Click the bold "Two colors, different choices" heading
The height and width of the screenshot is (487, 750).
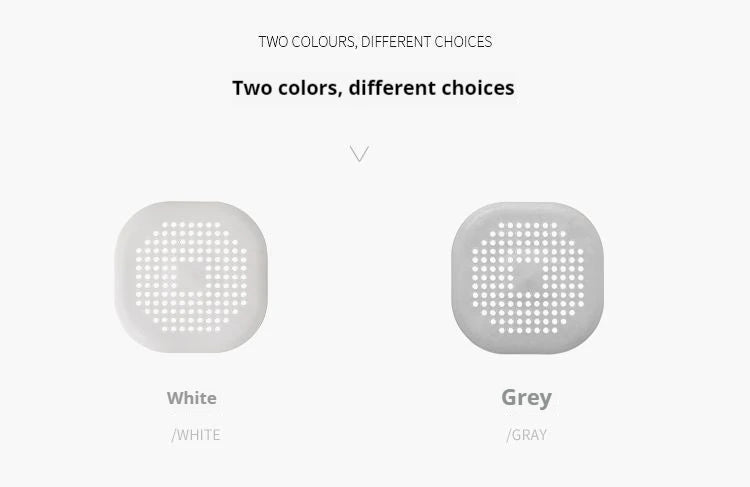[x=373, y=88]
